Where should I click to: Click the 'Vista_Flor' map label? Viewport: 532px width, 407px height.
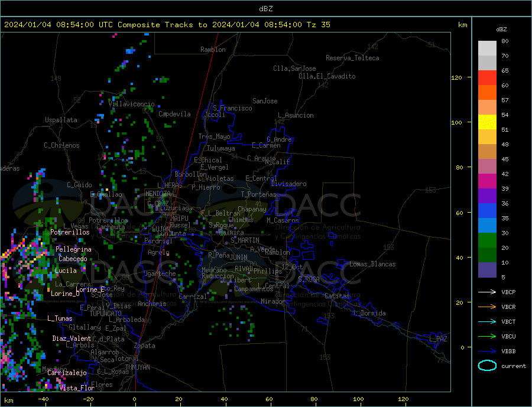77,388
